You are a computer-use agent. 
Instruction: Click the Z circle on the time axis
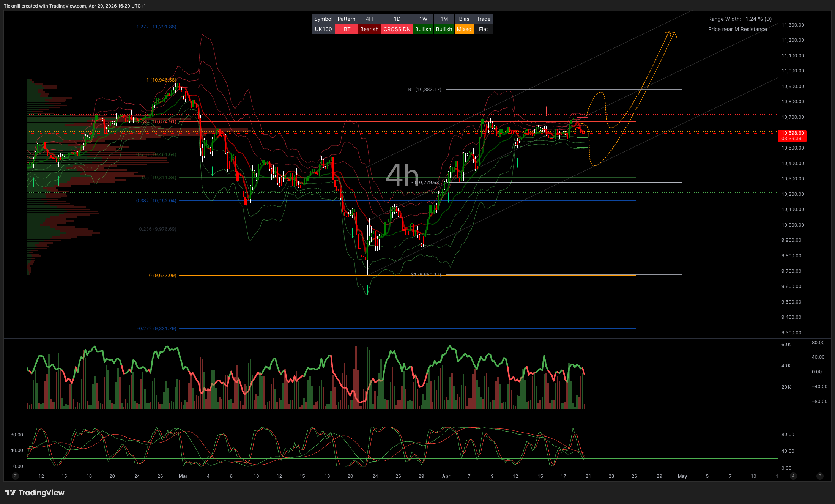(x=15, y=476)
